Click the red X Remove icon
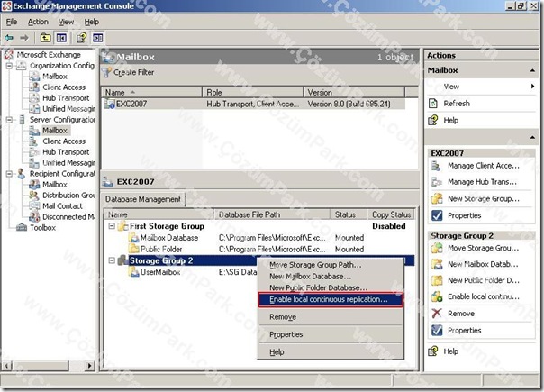Image resolution: width=544 pixels, height=392 pixels. (437, 314)
